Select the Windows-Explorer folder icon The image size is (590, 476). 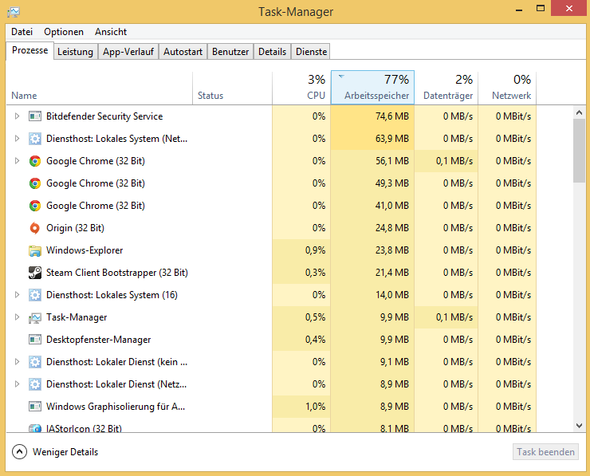coord(35,251)
